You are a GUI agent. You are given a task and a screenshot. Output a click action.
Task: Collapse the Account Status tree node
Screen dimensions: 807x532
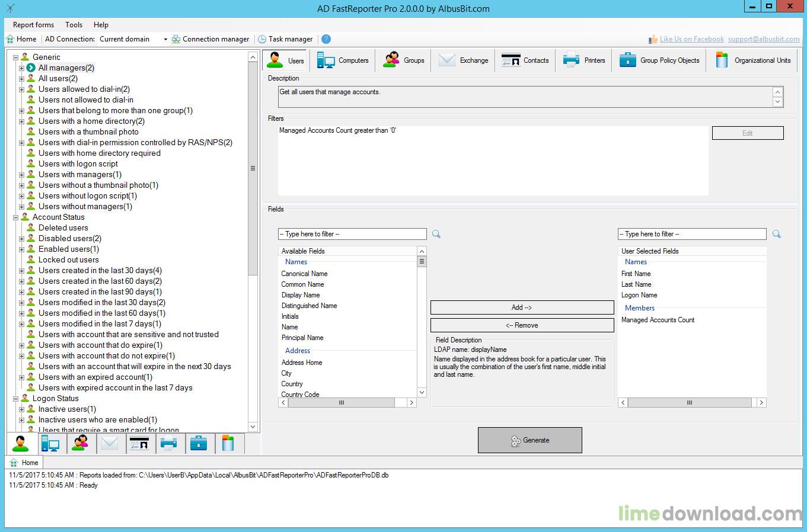[16, 217]
